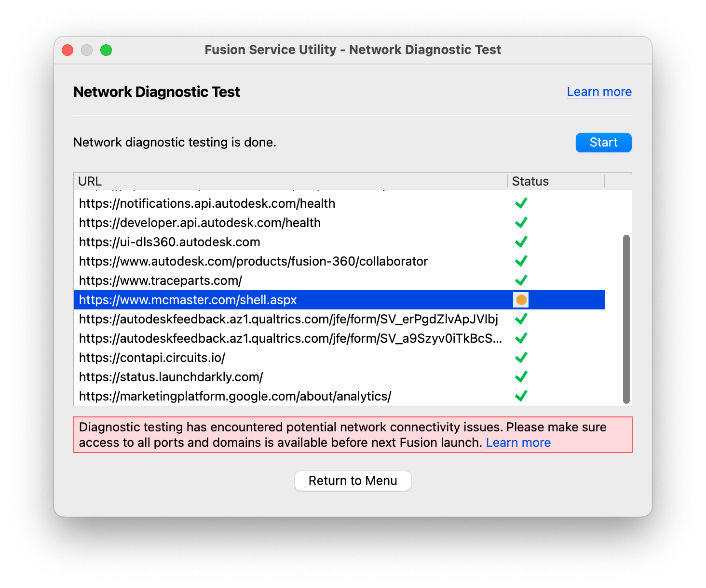The image size is (706, 588).
Task: Open the Learn more link in the warning message
Action: (x=518, y=442)
